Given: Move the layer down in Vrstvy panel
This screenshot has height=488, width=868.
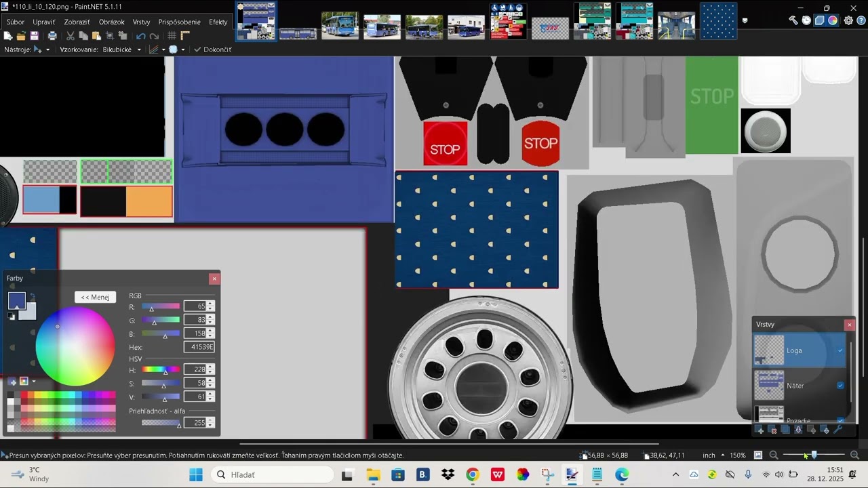Looking at the screenshot, I should (x=825, y=430).
